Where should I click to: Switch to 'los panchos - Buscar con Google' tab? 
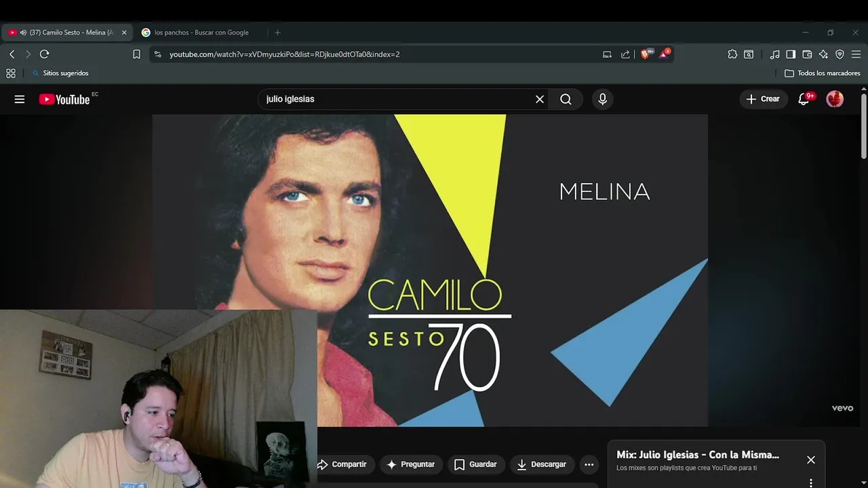(x=201, y=33)
